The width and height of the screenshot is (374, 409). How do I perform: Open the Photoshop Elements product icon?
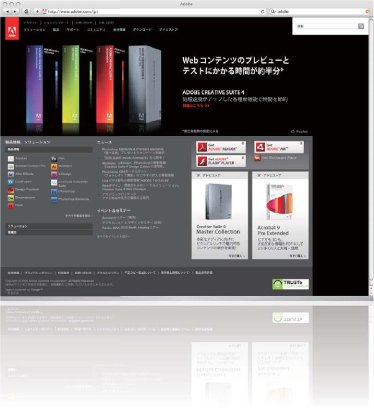pos(54,200)
